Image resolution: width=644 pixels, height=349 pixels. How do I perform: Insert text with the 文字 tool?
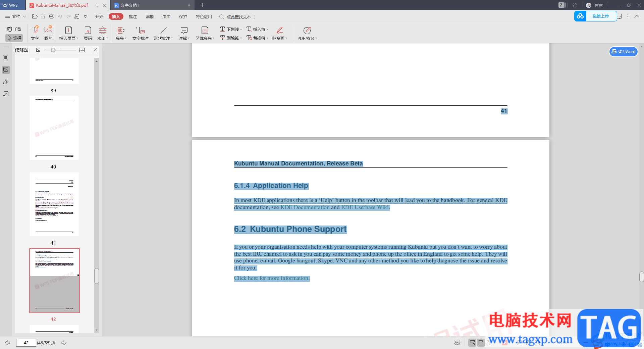tap(35, 33)
